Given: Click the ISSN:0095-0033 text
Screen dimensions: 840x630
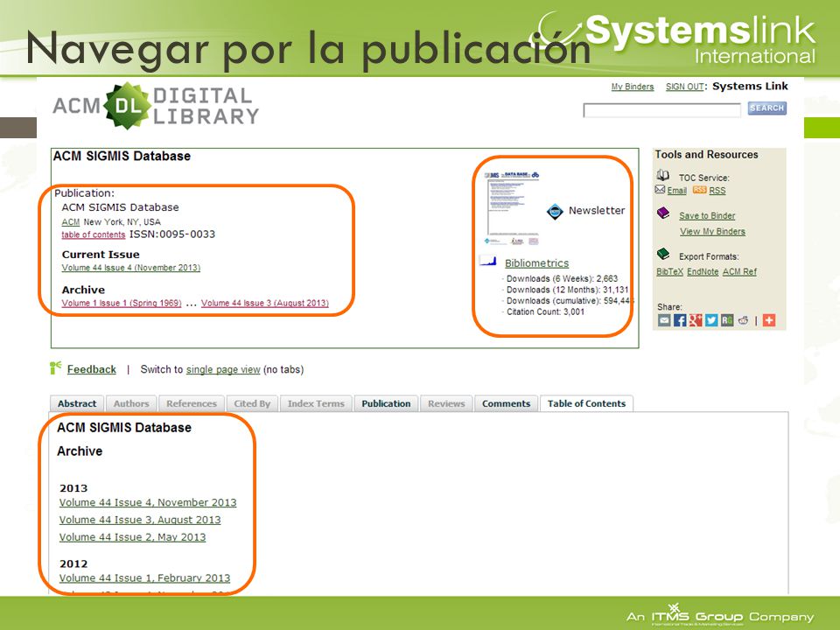Looking at the screenshot, I should coord(172,234).
